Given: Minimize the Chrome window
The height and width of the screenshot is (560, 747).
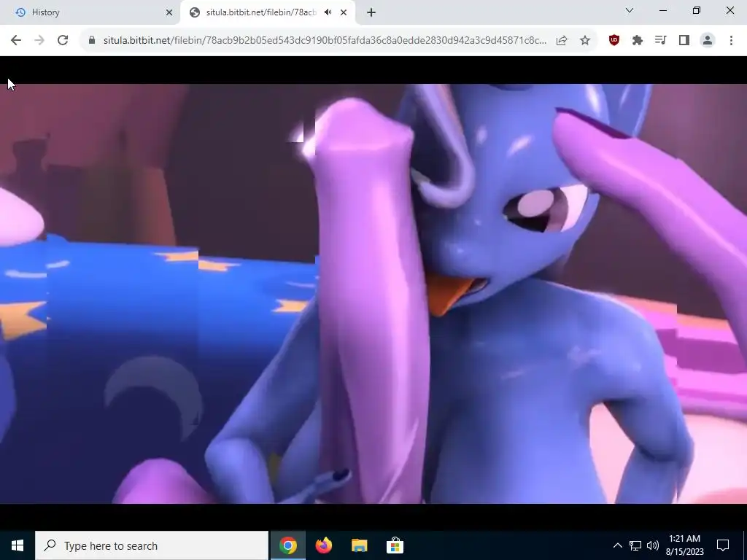Looking at the screenshot, I should 662,10.
